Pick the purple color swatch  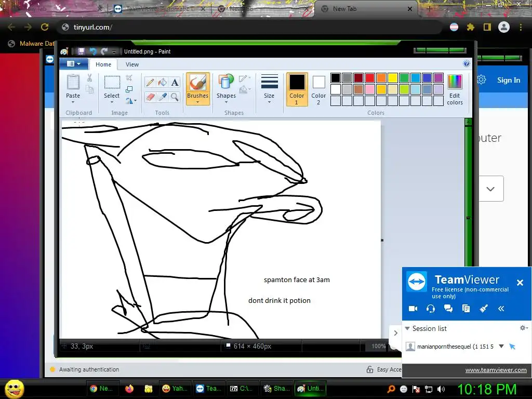(x=438, y=78)
